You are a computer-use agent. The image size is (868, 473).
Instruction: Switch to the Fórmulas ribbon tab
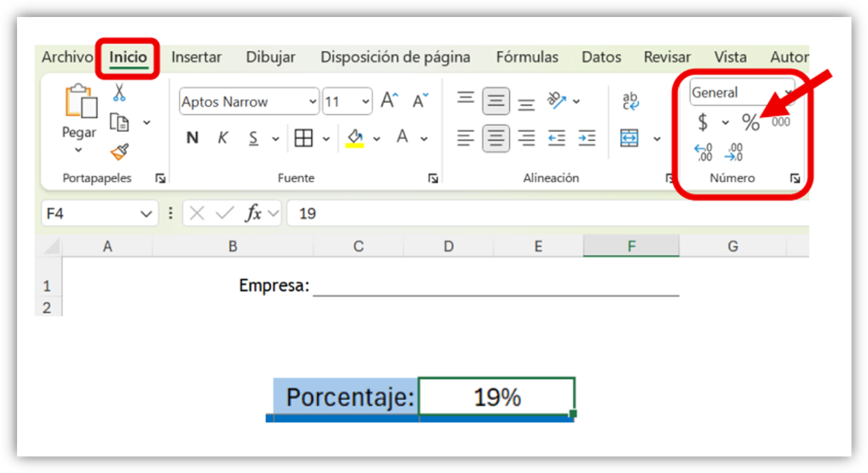[x=527, y=57]
